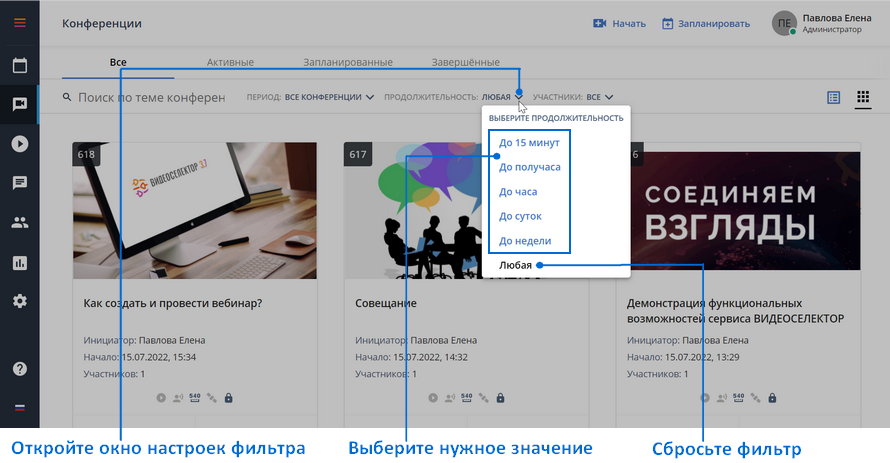Switch to the Запланированные tab
890x463 pixels.
point(347,62)
